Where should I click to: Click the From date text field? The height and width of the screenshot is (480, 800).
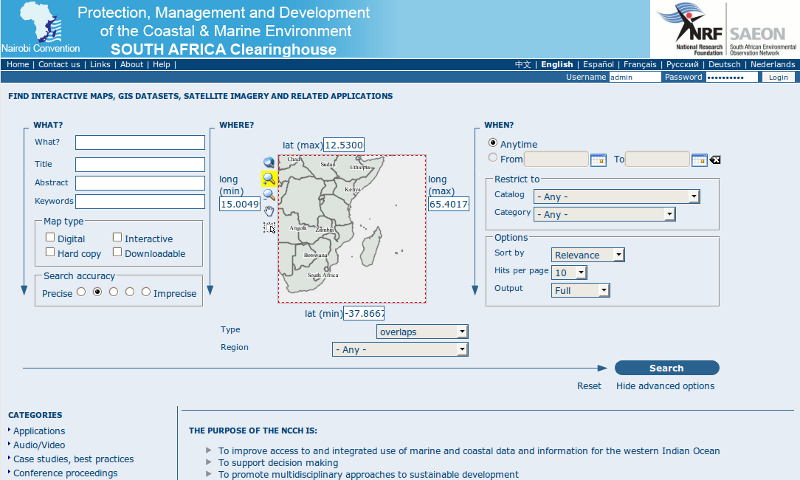[x=556, y=159]
